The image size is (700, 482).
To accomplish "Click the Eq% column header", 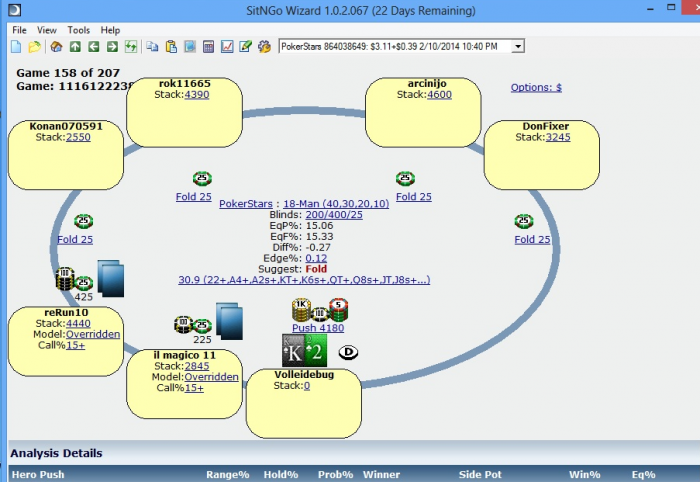I will coord(643,474).
